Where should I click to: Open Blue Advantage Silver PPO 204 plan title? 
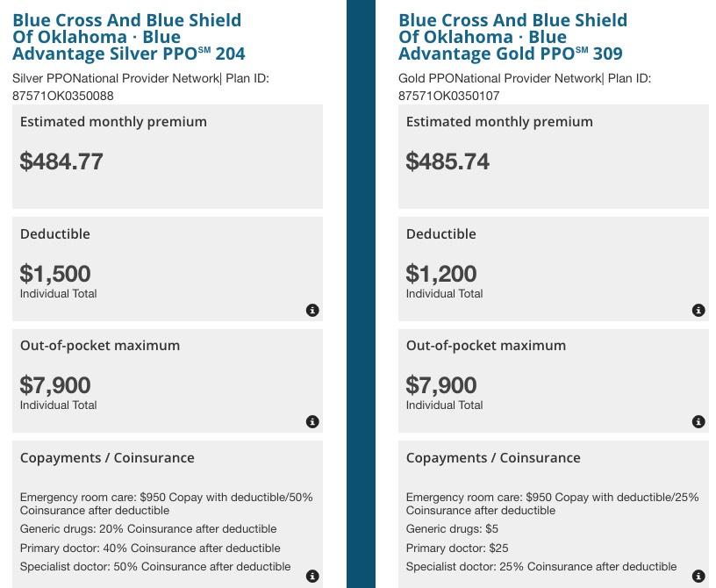click(128, 37)
